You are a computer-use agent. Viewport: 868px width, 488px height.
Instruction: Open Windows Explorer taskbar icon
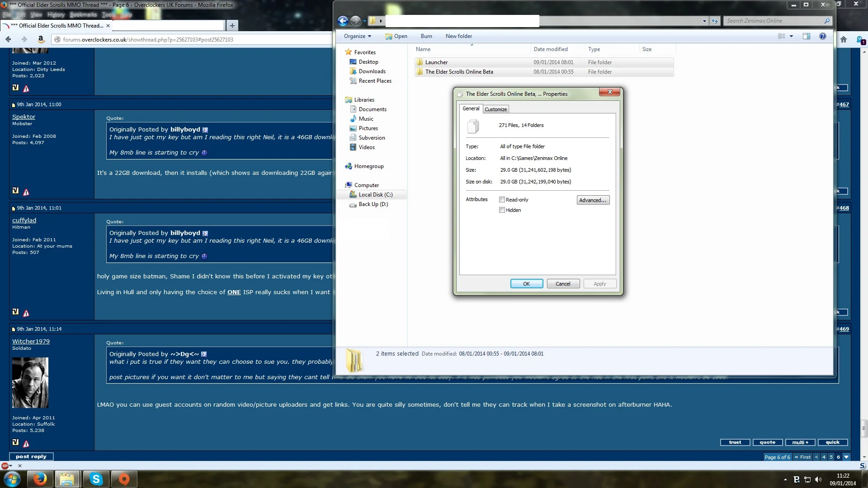[67, 479]
